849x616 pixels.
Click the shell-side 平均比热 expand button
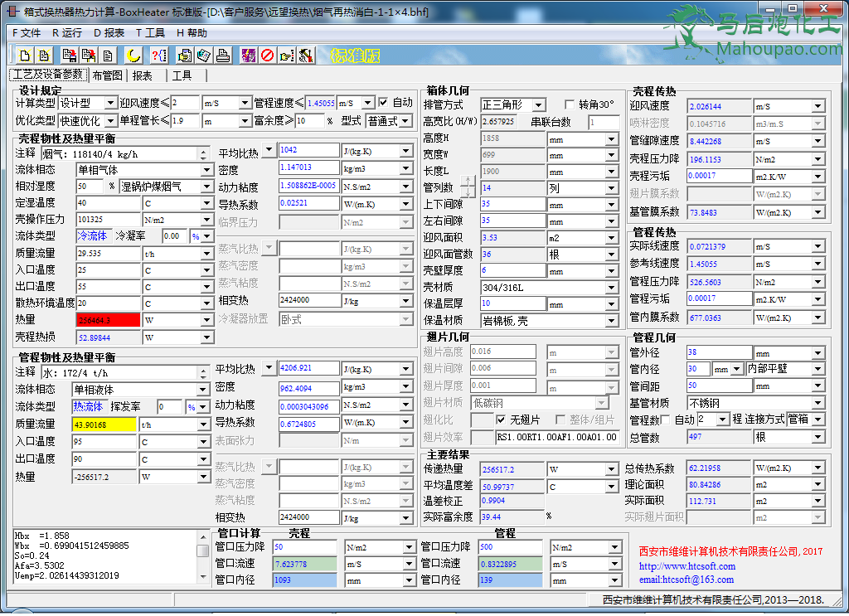(269, 153)
